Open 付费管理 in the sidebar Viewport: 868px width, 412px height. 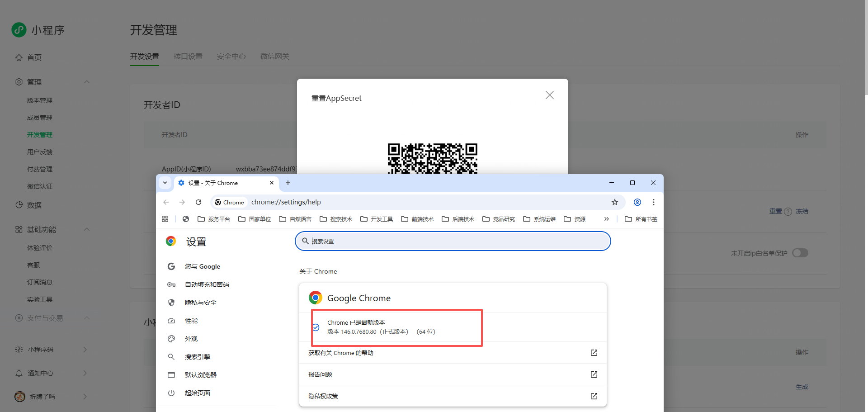[x=40, y=169]
